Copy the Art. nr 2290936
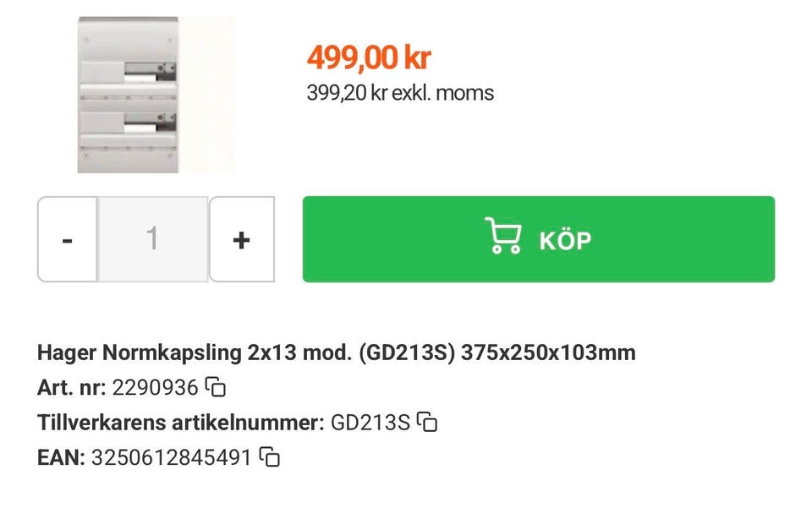Image resolution: width=812 pixels, height=508 pixels. pyautogui.click(x=217, y=388)
